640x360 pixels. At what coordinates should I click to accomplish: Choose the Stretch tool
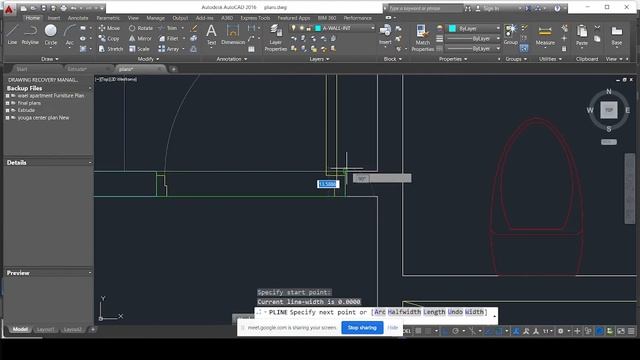point(110,49)
